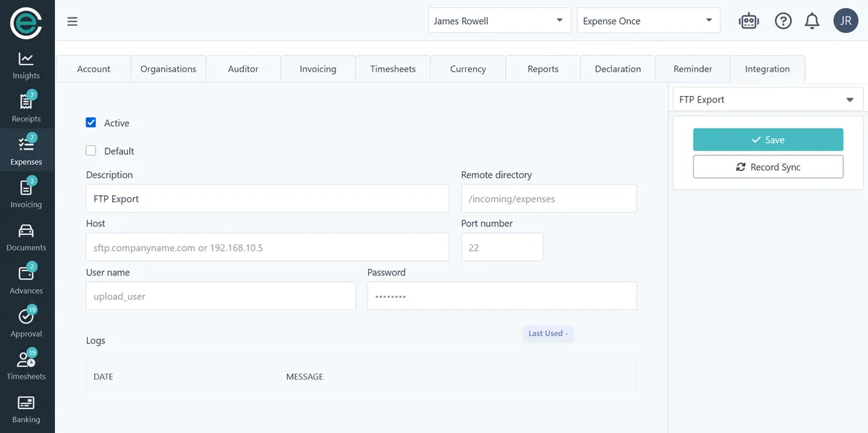Viewport: 868px width, 433px height.
Task: Click the Last Used badge
Action: [x=548, y=333]
